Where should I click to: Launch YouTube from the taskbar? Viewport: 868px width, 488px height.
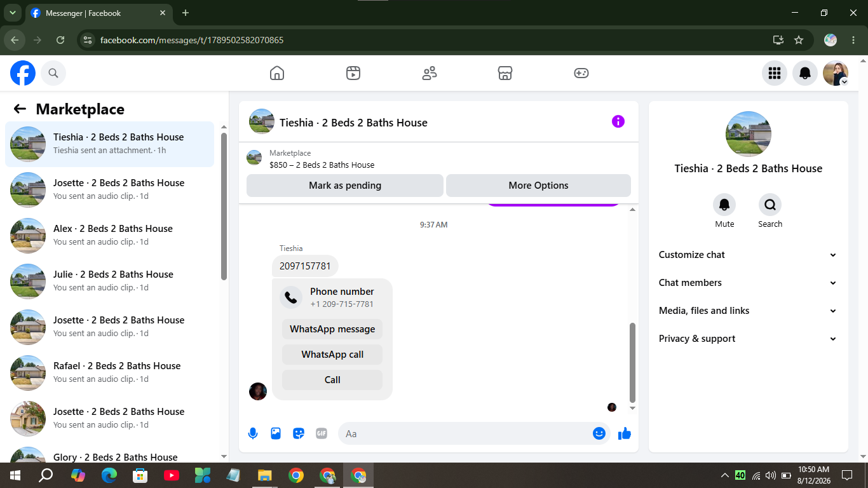coord(172,475)
